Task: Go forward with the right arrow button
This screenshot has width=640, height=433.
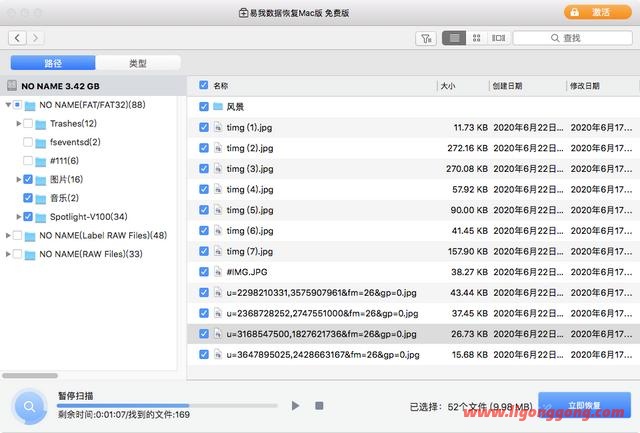Action: pos(36,38)
